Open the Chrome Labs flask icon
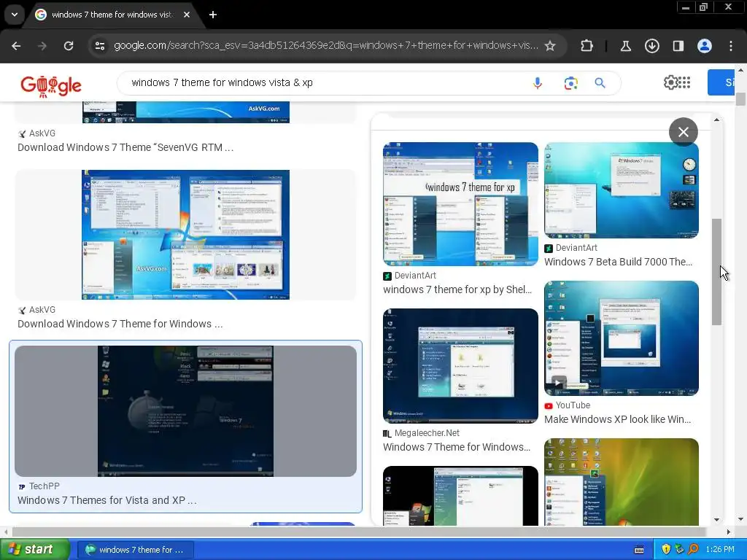This screenshot has width=747, height=560. coord(625,46)
